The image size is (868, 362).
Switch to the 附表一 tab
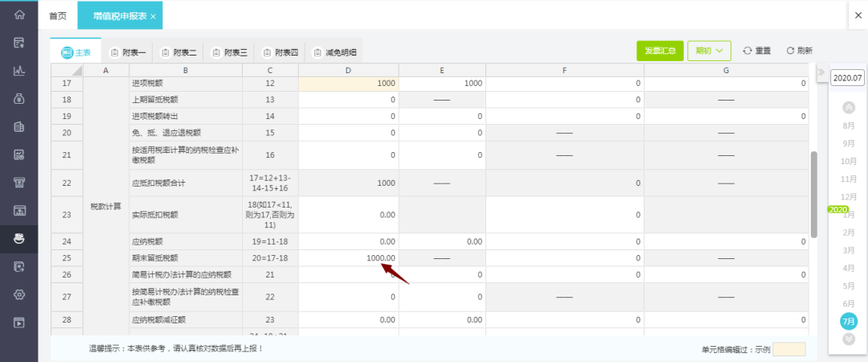point(127,52)
